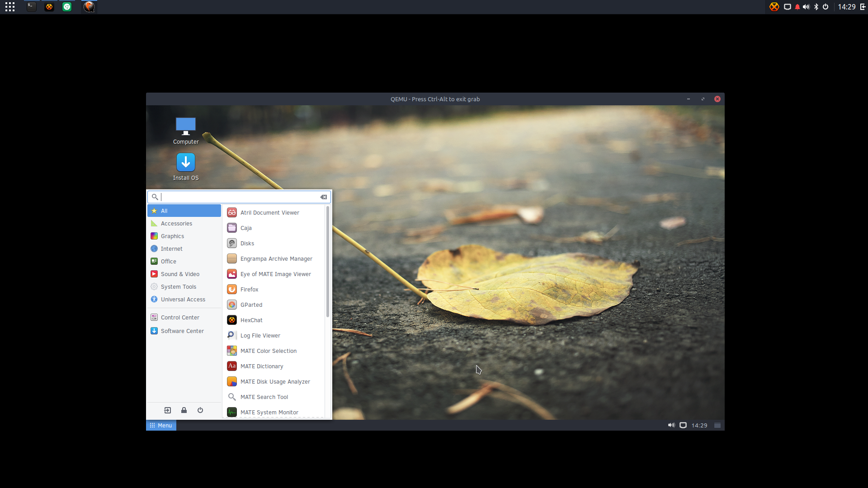Click the host notification bell icon
868x488 pixels.
click(x=797, y=7)
